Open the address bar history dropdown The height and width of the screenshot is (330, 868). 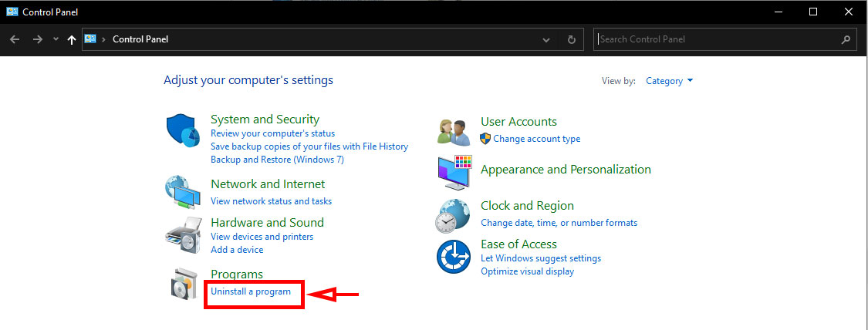point(546,40)
